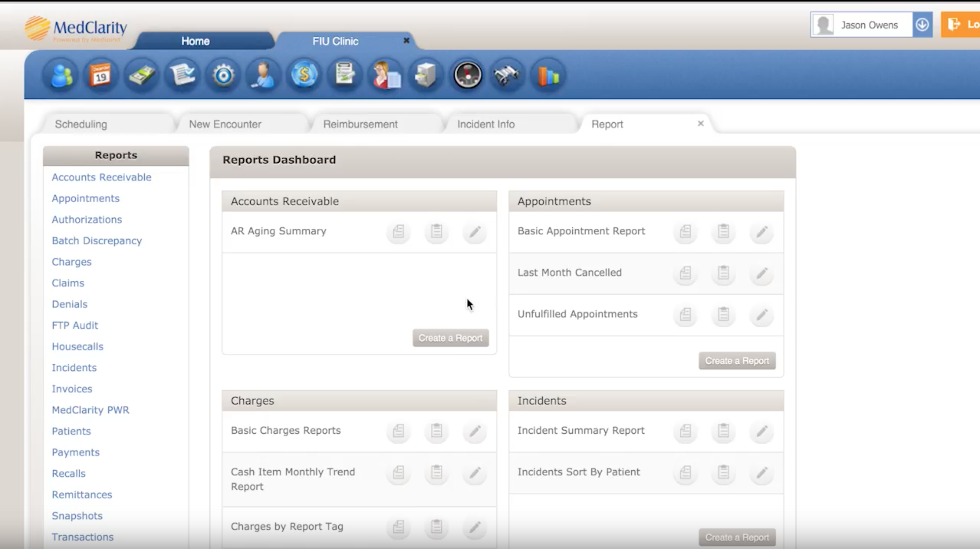Click the print icon for Basic Charges Reports
Image resolution: width=980 pixels, height=549 pixels.
pos(398,431)
